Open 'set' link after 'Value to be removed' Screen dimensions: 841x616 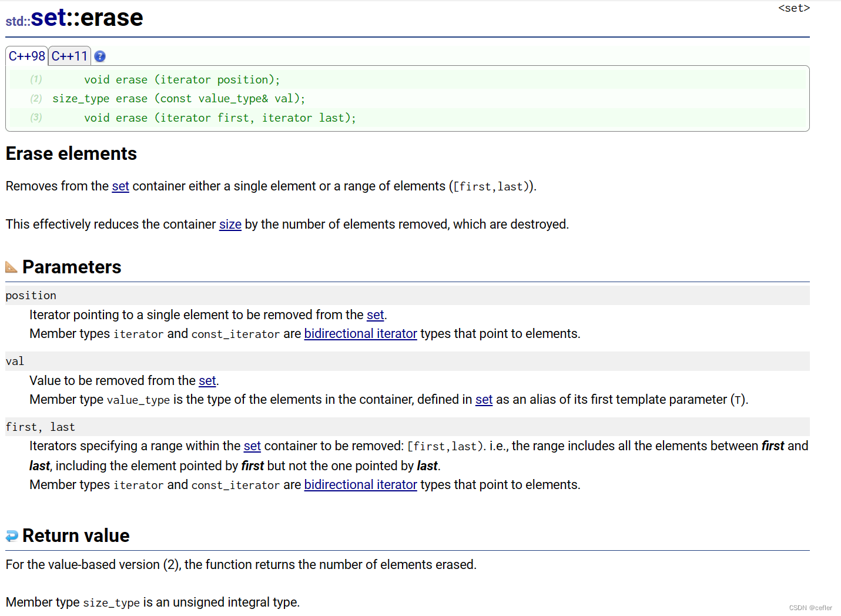tap(207, 381)
